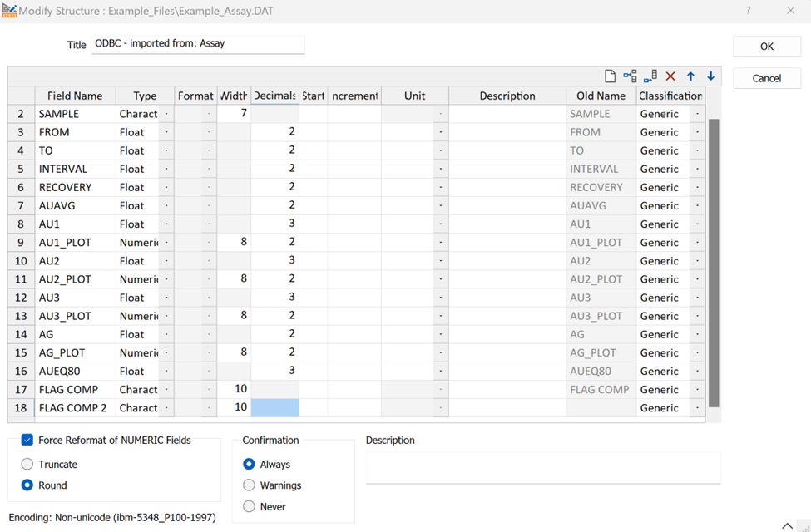Choose the Warnings confirmation option
This screenshot has width=811, height=532.
click(x=247, y=485)
